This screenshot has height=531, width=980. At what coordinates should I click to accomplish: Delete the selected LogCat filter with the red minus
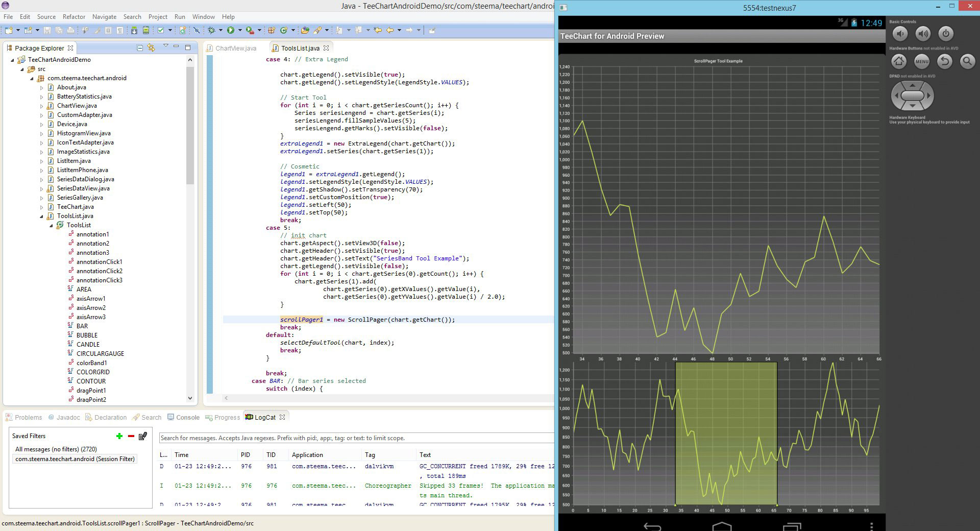pos(131,436)
